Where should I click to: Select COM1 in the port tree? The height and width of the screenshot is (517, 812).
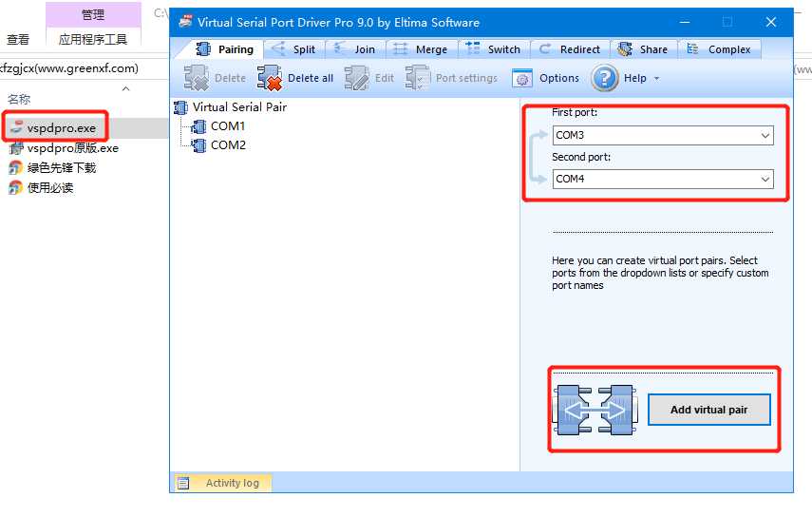click(227, 126)
